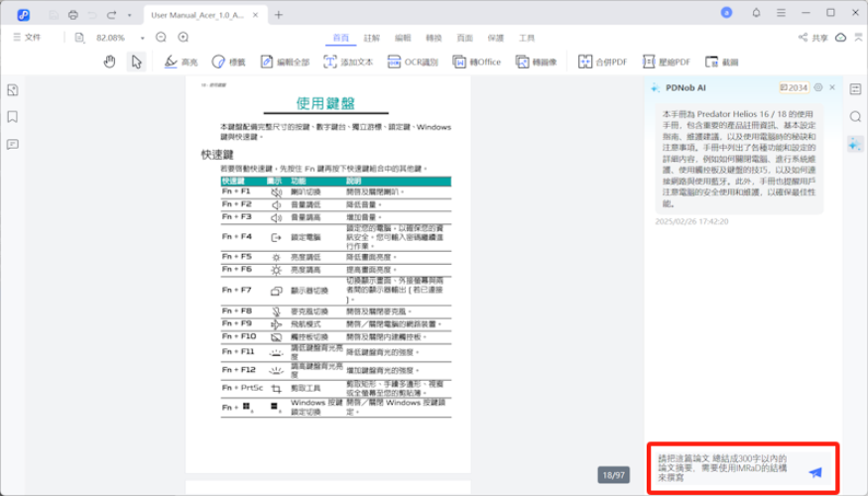Collapse the ribbon toolbar toggle
The width and height of the screenshot is (868, 496).
858,37
